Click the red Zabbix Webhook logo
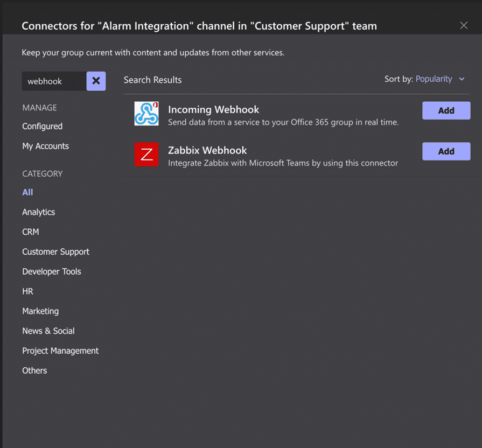Viewport: 482px width, 448px height. click(x=146, y=154)
